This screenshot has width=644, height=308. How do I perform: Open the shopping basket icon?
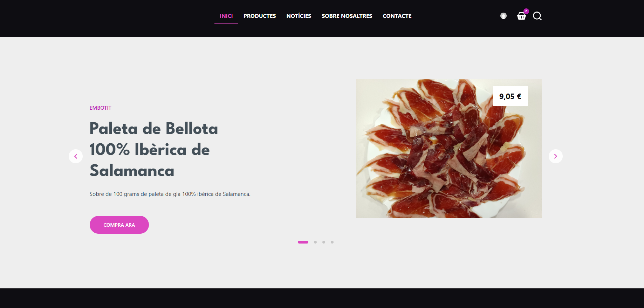tap(521, 16)
